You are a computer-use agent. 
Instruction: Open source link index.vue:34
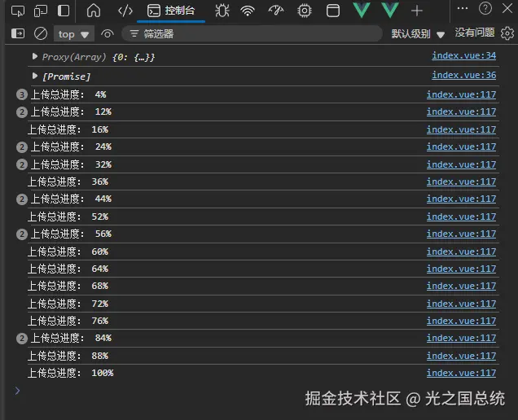463,55
